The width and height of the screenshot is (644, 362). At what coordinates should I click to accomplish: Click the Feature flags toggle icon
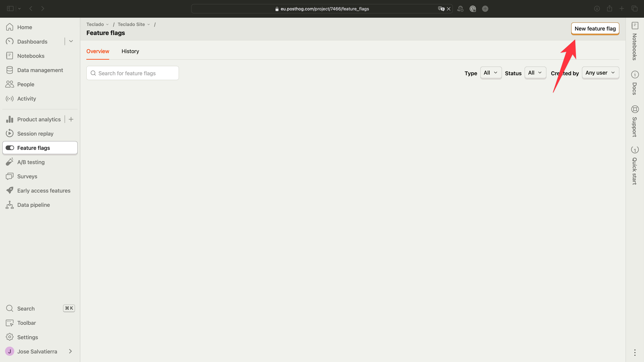(x=10, y=148)
